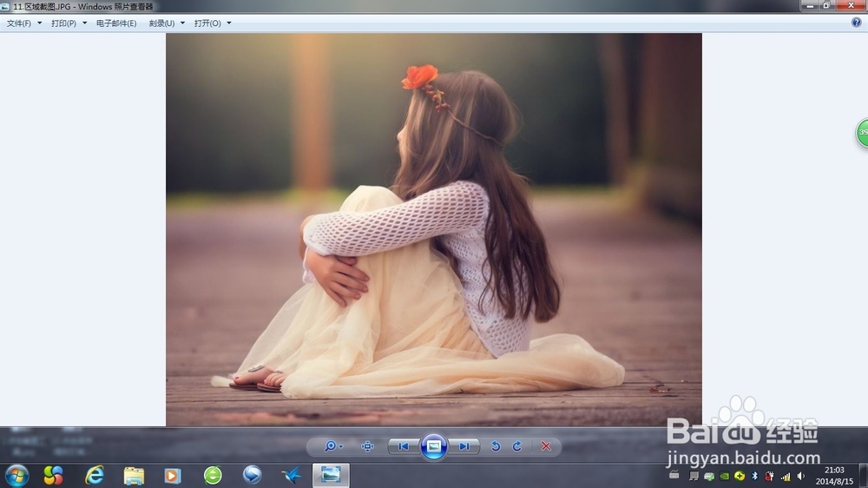The height and width of the screenshot is (488, 868).
Task: Go to the previous photo
Action: click(404, 446)
